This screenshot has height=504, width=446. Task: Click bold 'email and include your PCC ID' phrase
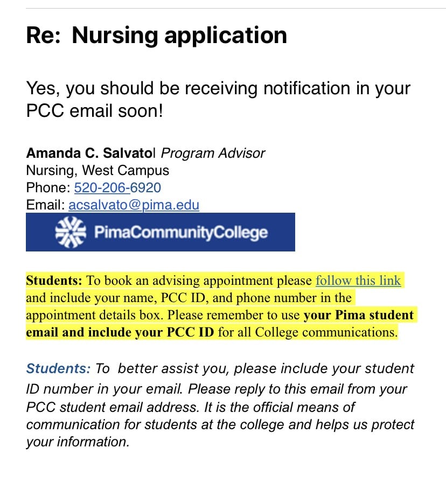pos(120,332)
